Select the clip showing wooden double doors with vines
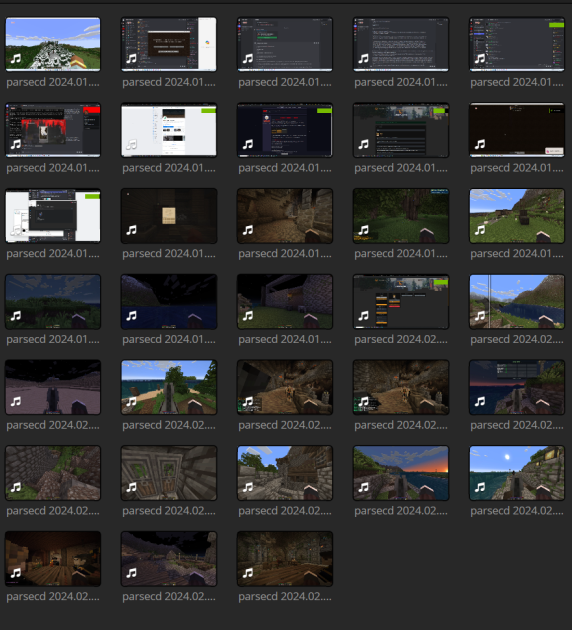Image resolution: width=572 pixels, height=630 pixels. coord(169,472)
